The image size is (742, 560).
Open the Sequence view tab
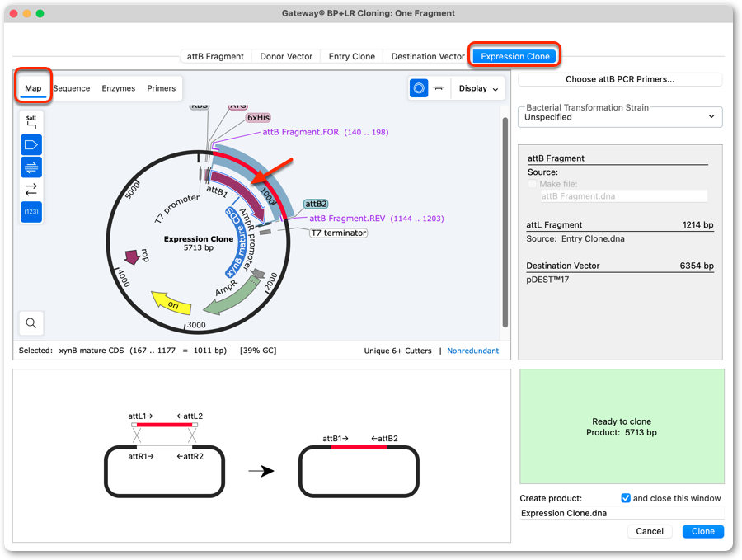click(x=72, y=88)
